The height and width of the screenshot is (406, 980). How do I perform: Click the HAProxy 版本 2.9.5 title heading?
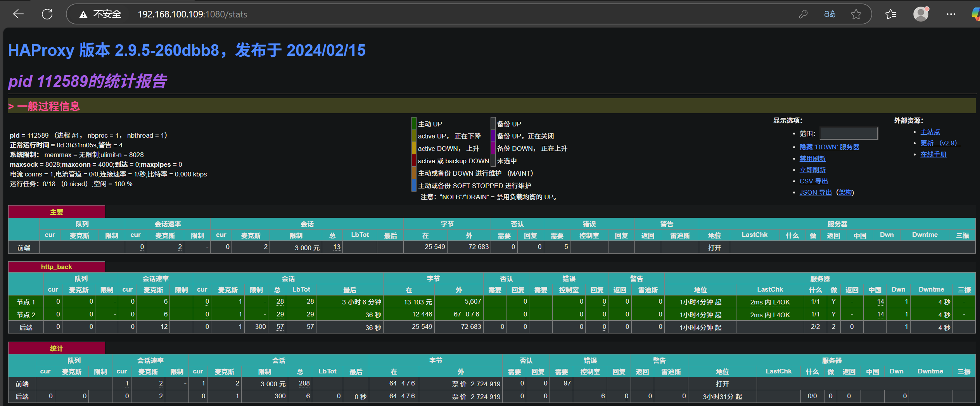187,50
